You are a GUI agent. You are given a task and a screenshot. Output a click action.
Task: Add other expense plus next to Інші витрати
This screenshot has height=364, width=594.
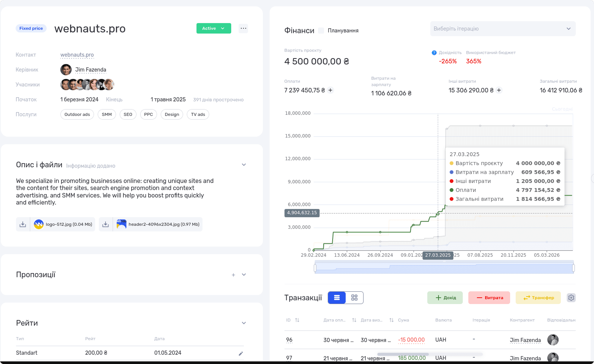(499, 90)
